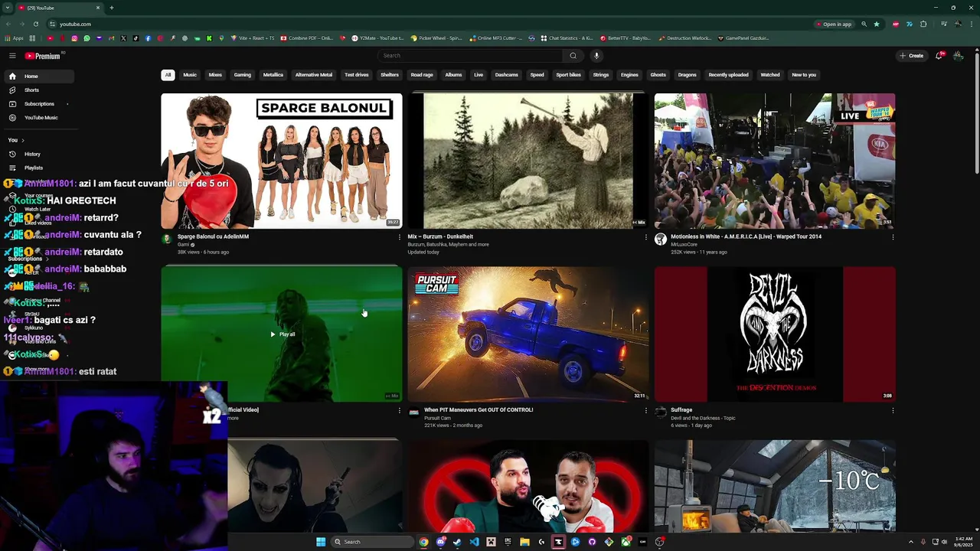Open the Pursuit Cam PIT maneuvers thumbnail

pos(528,334)
